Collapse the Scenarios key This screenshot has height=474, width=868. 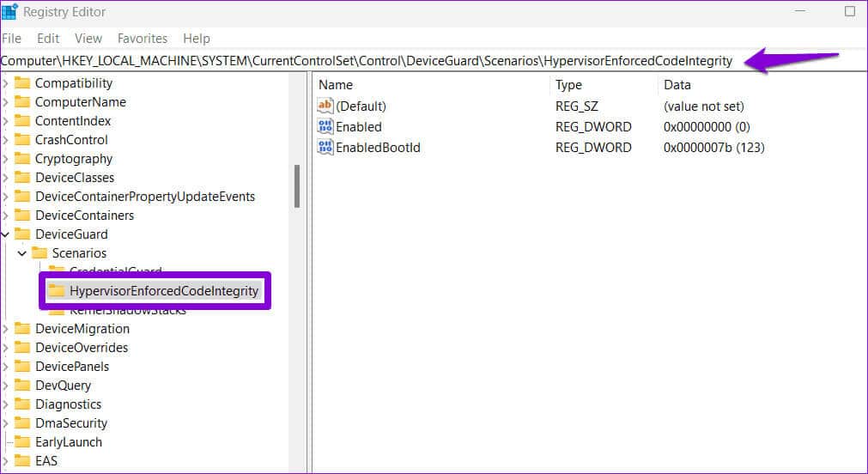click(x=22, y=253)
